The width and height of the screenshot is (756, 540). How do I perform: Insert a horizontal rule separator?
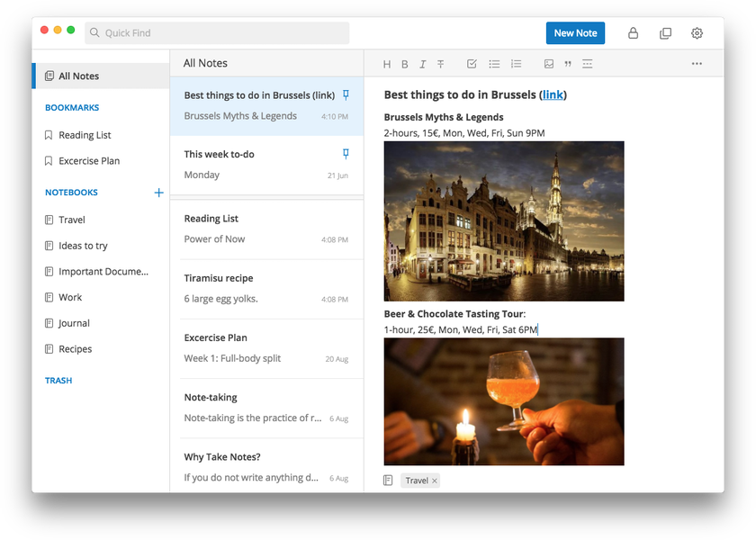click(x=587, y=64)
